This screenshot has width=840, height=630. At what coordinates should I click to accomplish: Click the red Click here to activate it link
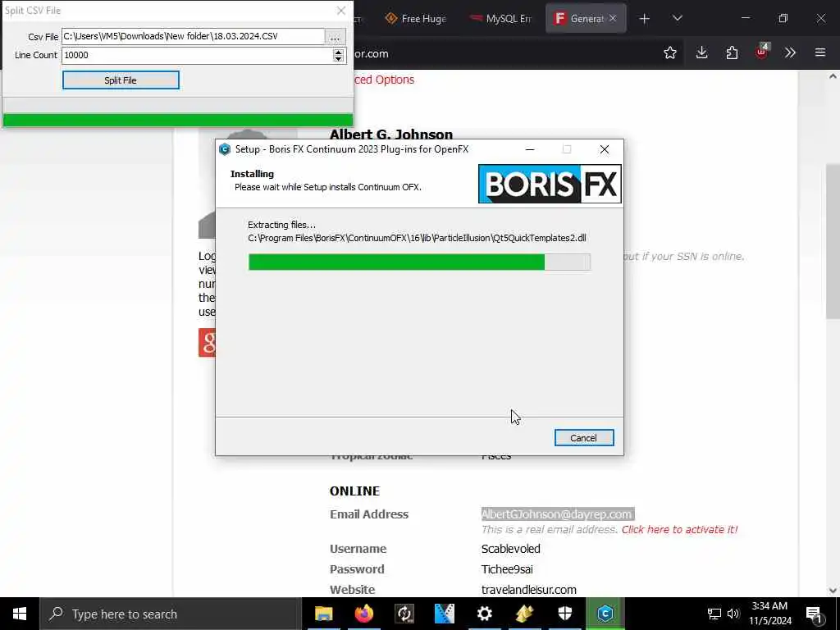[x=679, y=529]
